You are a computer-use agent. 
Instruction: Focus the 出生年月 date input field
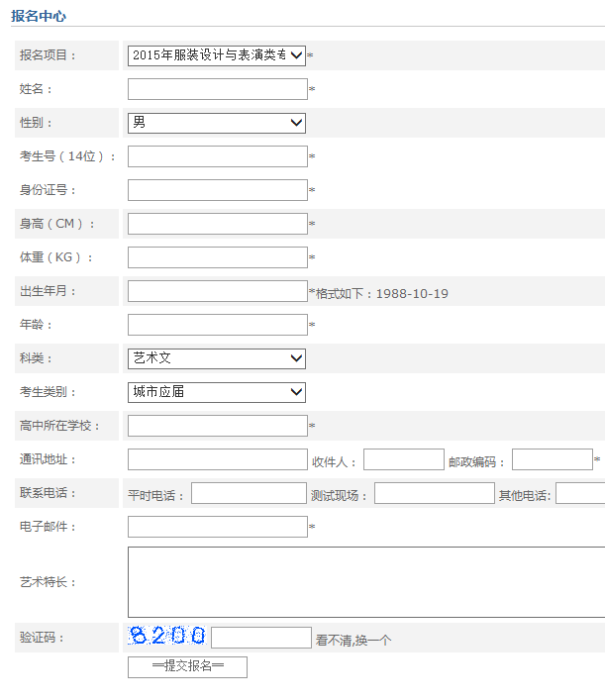pos(217,291)
